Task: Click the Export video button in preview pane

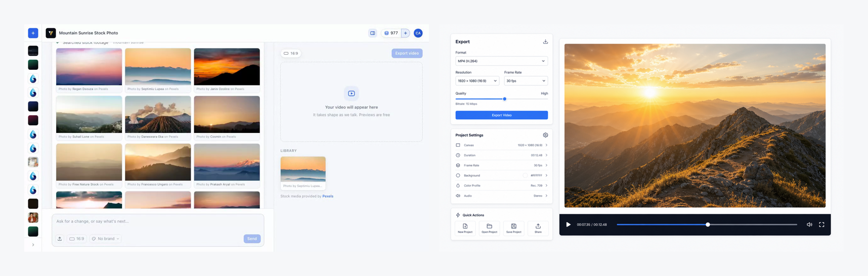Action: (407, 53)
